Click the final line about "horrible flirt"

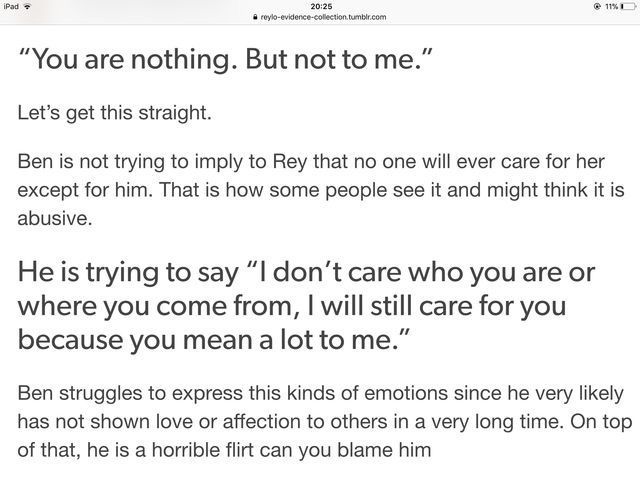pos(224,450)
